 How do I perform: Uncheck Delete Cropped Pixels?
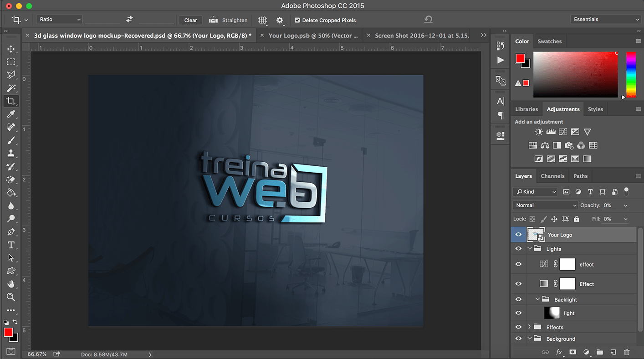click(297, 20)
